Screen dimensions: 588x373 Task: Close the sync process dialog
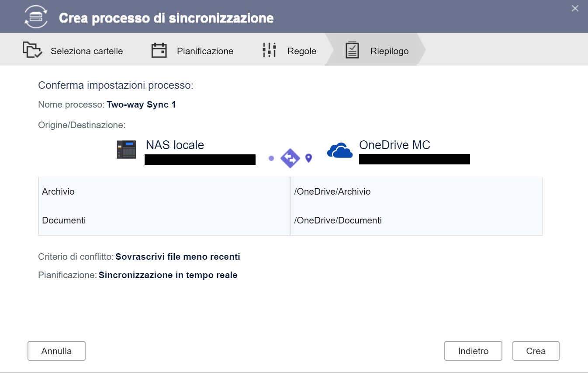coord(575,8)
